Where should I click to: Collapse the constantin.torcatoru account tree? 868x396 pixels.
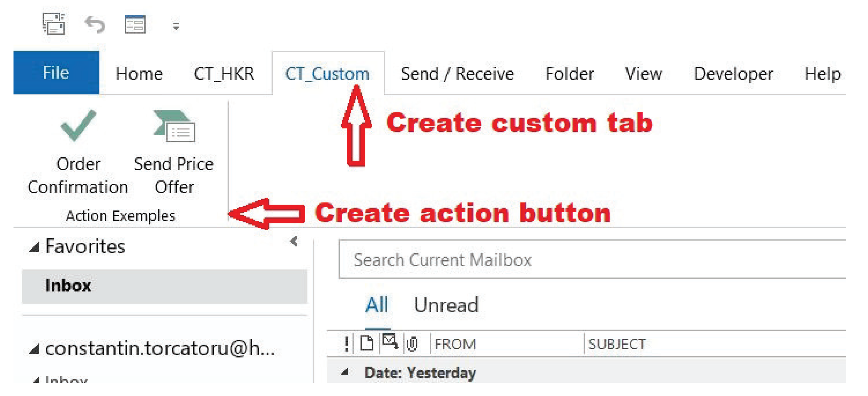click(x=34, y=350)
